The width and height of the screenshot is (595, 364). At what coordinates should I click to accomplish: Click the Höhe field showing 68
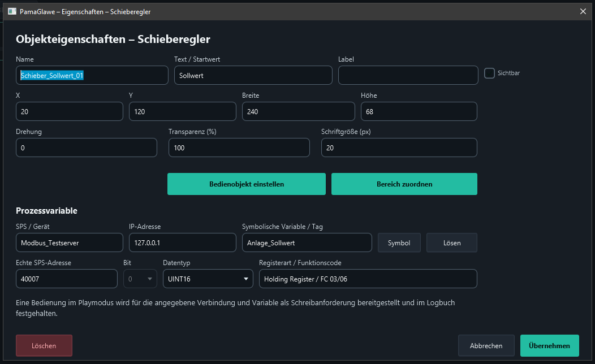click(419, 111)
